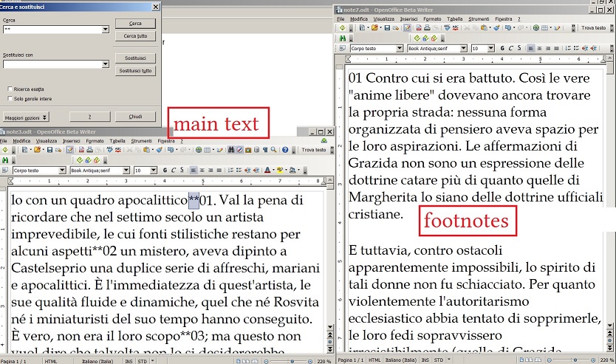
Task: Justify text alignment in note7.odt
Action: [556, 48]
